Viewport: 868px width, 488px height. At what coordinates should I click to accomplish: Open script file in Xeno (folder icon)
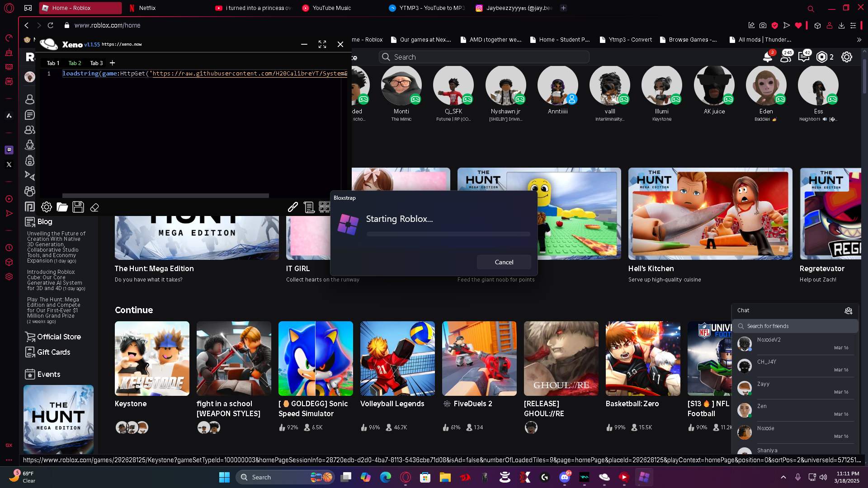pyautogui.click(x=62, y=207)
